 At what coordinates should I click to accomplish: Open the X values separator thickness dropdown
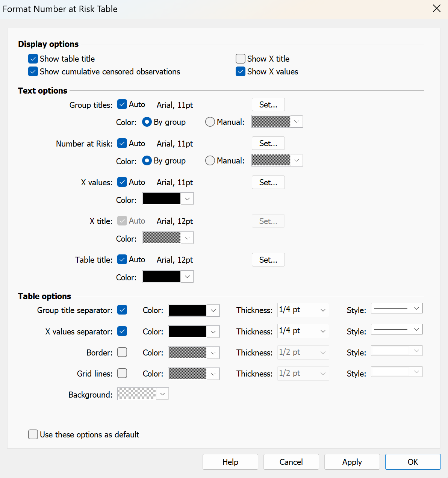[322, 331]
